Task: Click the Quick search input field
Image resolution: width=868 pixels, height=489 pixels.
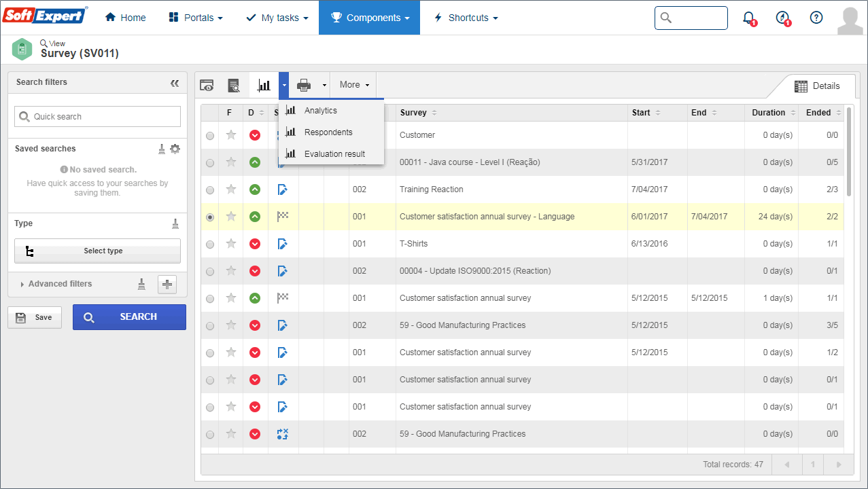Action: pos(97,116)
